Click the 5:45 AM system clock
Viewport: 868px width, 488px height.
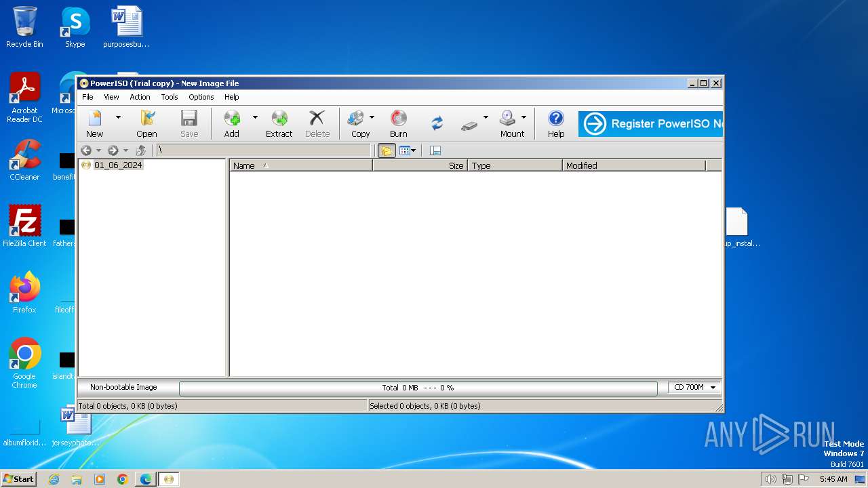click(833, 479)
